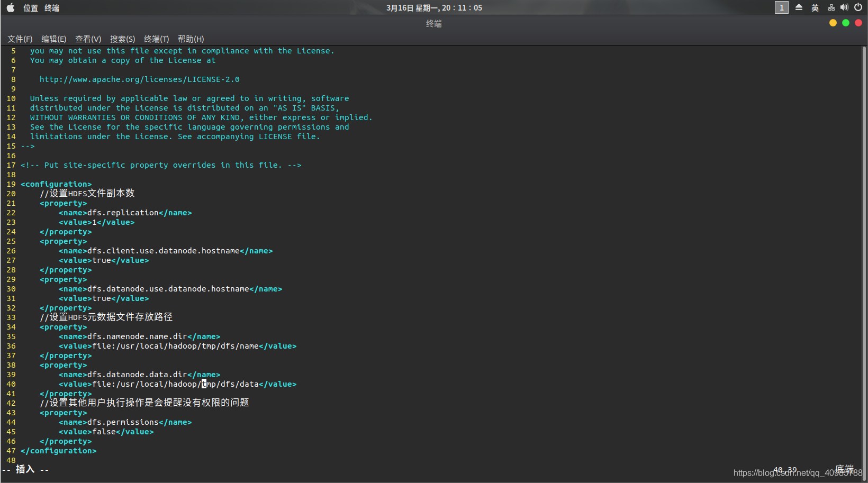The width and height of the screenshot is (868, 483).
Task: Click the comment 设置HDFS文件副本数
Action: (x=87, y=194)
